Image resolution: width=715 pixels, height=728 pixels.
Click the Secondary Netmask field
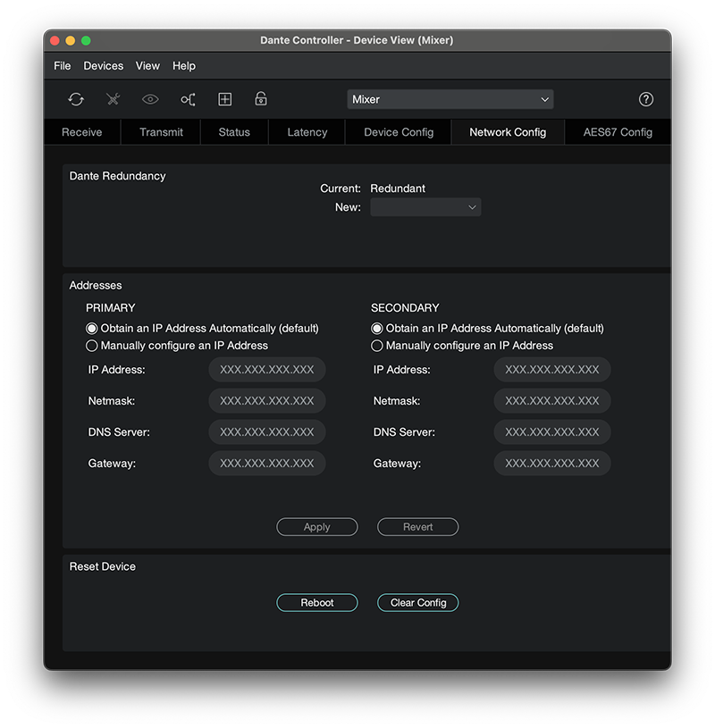click(552, 401)
